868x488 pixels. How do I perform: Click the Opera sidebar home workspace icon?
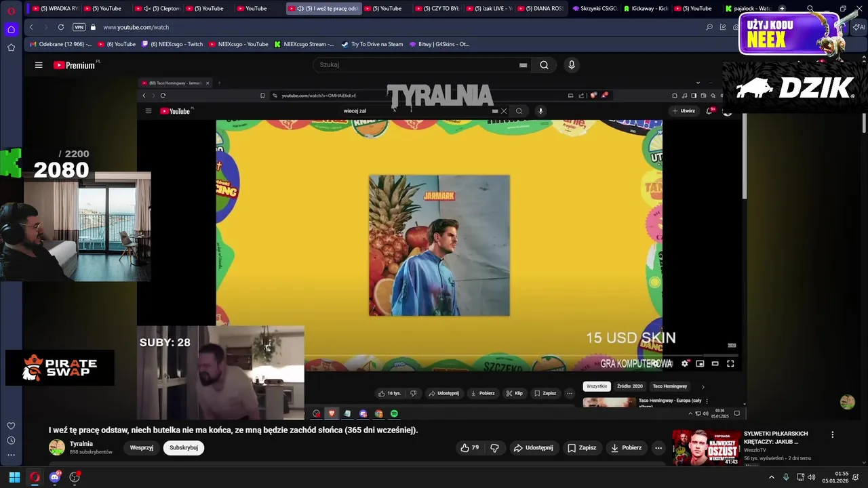(11, 29)
